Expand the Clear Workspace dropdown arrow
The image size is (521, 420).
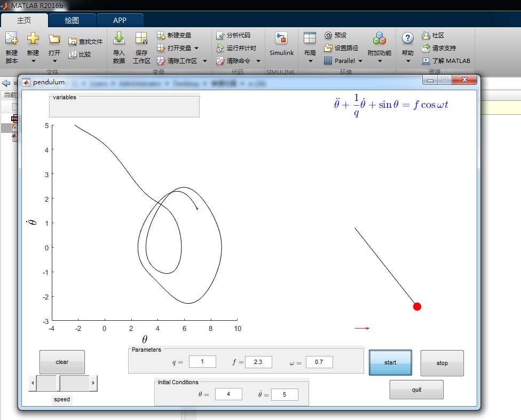click(x=204, y=61)
